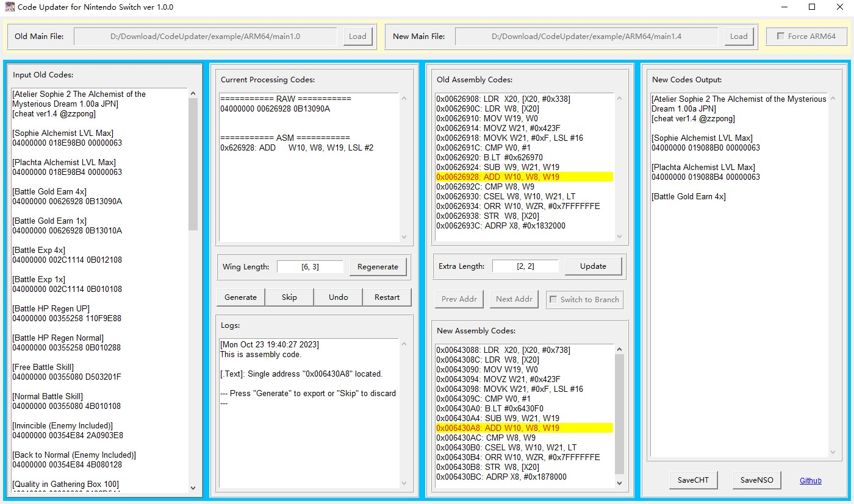Click the Generate button
The height and width of the screenshot is (504, 854).
240,297
